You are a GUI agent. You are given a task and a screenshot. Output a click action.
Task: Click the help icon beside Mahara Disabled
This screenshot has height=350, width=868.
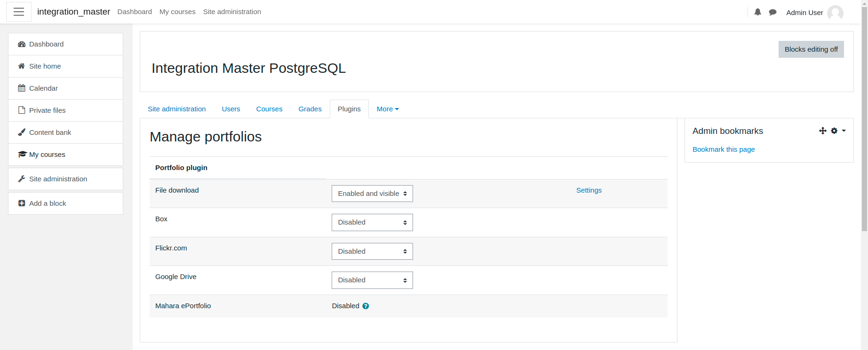coord(366,306)
